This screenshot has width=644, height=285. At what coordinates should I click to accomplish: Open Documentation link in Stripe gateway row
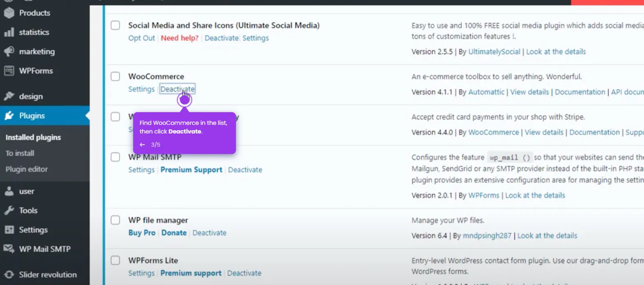(x=595, y=132)
